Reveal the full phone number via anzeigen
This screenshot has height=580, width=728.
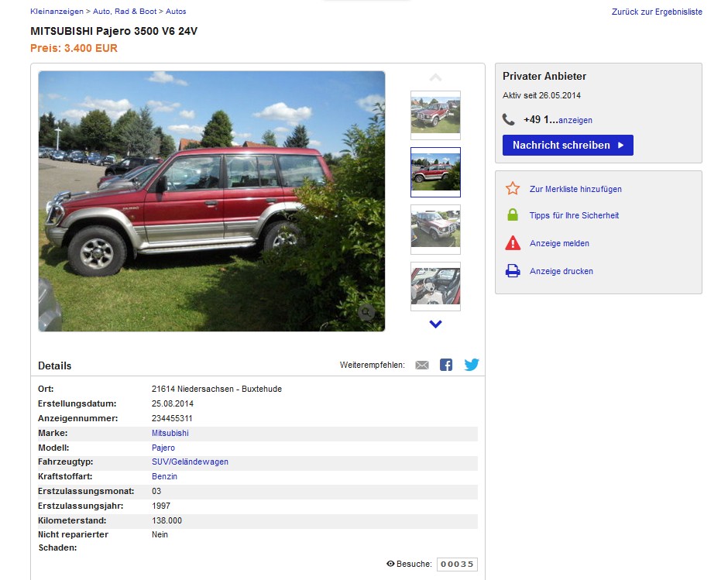575,120
